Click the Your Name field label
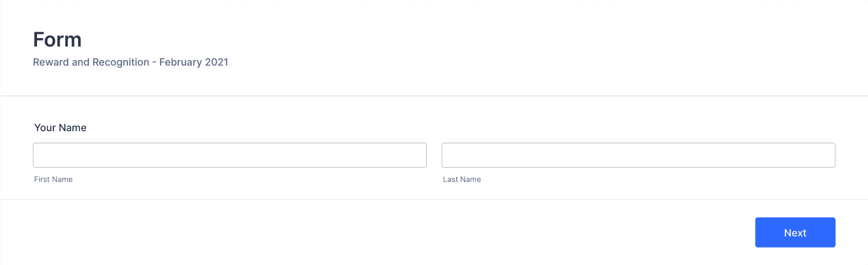868x265 pixels. click(x=60, y=127)
